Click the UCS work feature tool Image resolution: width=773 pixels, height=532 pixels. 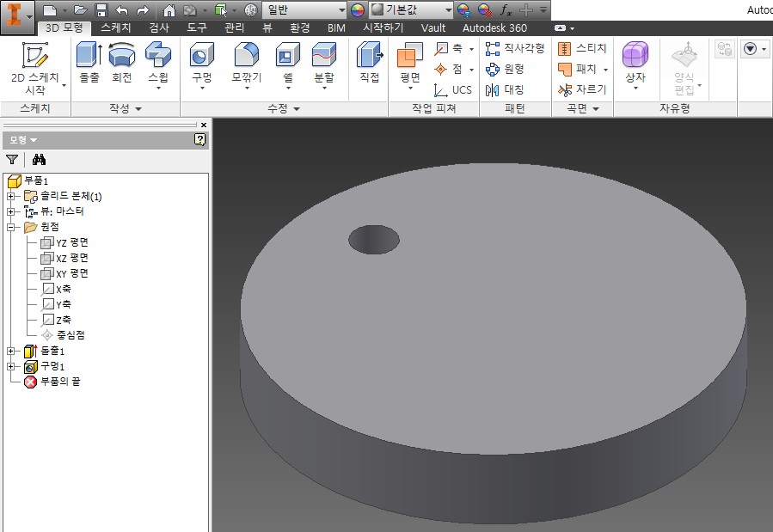click(x=453, y=90)
